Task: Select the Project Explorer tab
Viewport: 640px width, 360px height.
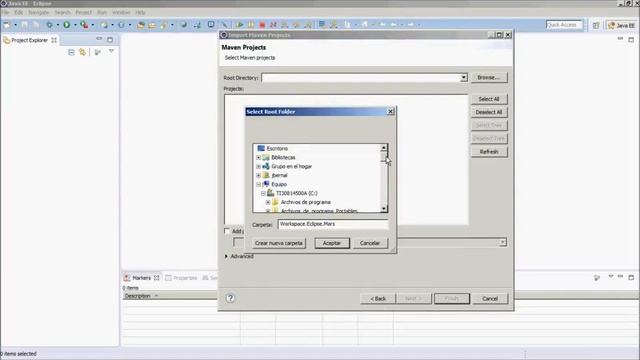Action: (x=30, y=40)
